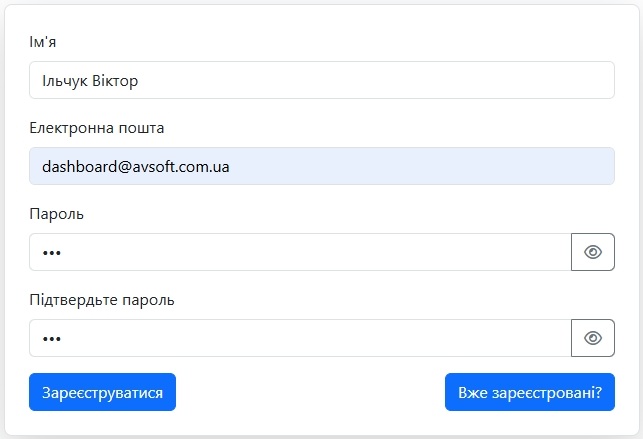The image size is (643, 439).
Task: Focus the Підтвердьте пароль input box
Action: [x=300, y=338]
